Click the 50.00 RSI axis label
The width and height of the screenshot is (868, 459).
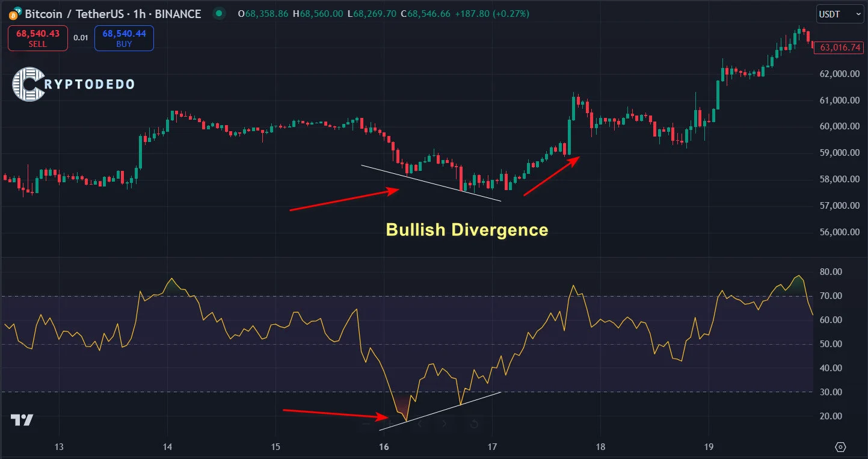(x=831, y=344)
